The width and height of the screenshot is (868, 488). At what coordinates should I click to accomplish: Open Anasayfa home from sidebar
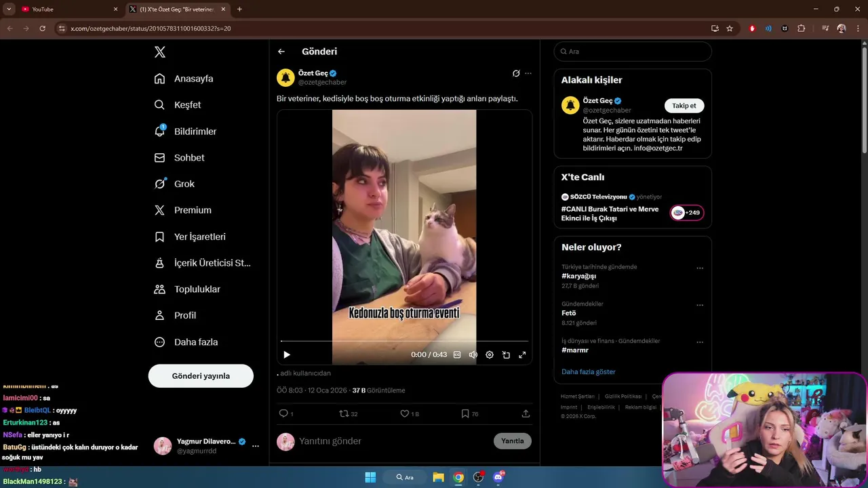pyautogui.click(x=184, y=79)
